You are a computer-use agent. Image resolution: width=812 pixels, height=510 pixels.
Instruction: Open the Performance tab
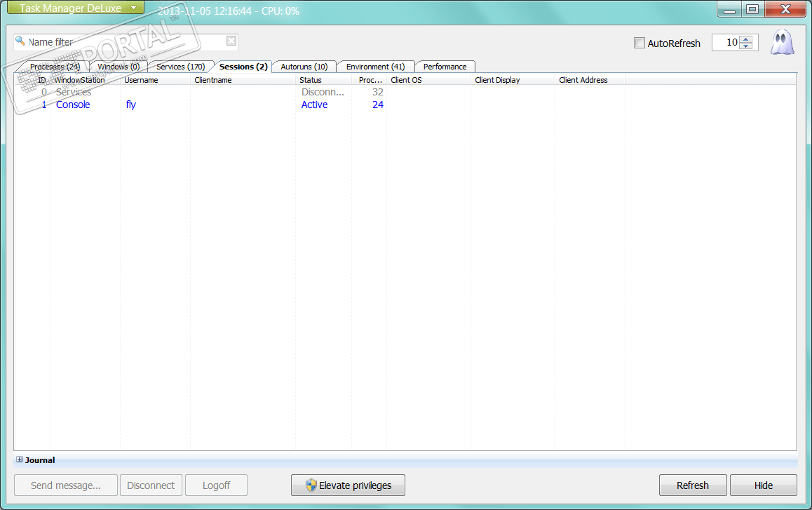[x=445, y=67]
